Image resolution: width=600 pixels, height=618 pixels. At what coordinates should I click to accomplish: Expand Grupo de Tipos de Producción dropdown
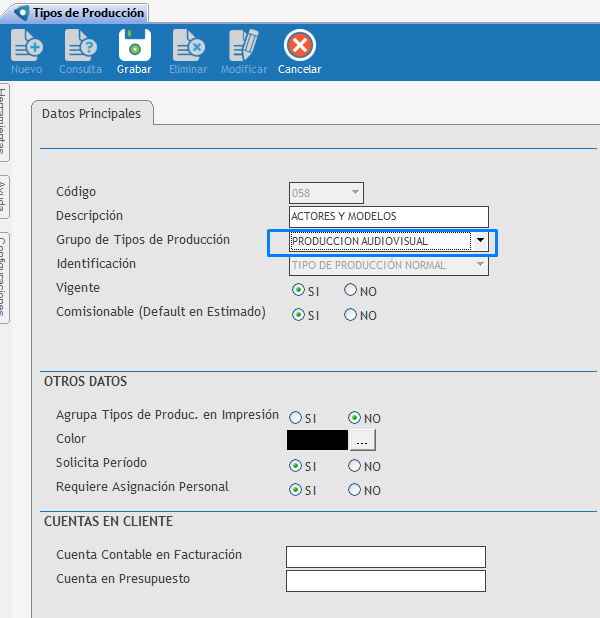tap(480, 241)
